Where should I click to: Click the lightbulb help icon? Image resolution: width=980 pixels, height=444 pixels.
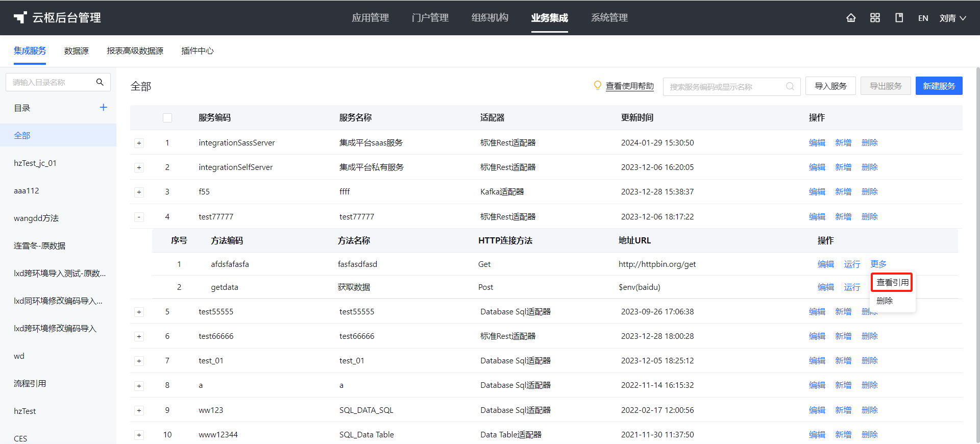(x=598, y=86)
